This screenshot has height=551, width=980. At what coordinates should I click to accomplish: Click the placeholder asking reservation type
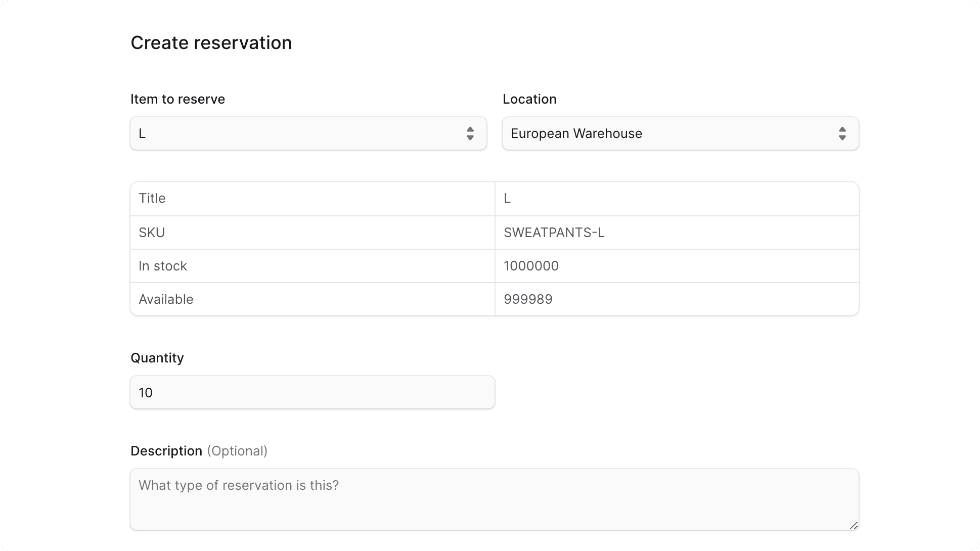tap(239, 485)
